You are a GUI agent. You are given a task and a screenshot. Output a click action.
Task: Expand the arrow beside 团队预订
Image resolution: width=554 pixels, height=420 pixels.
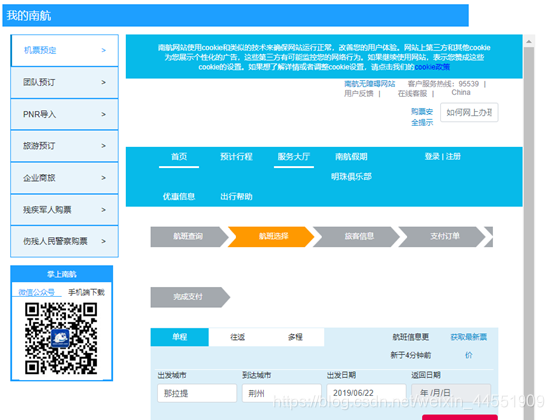click(x=104, y=82)
